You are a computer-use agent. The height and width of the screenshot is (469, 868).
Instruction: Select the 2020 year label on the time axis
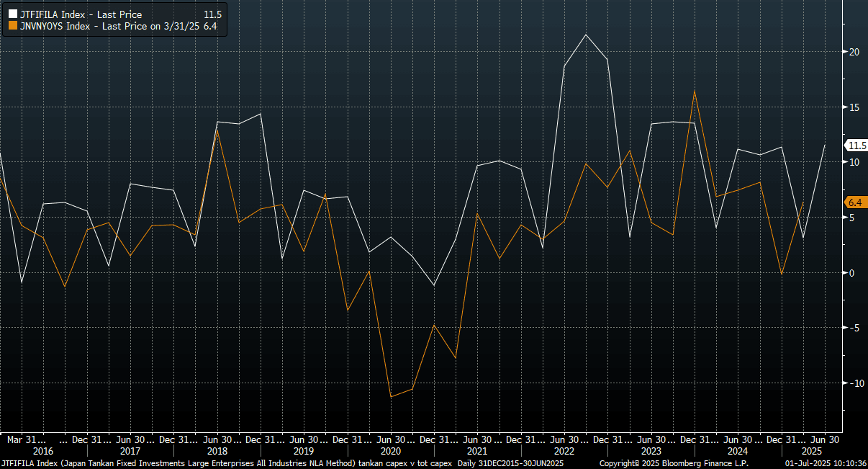tap(391, 452)
